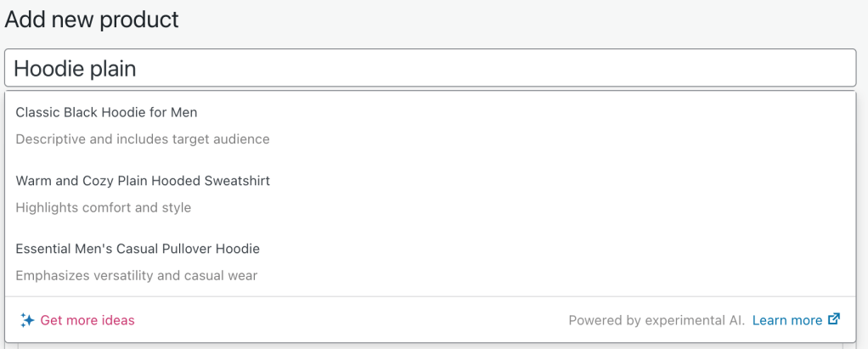Image resolution: width=868 pixels, height=349 pixels.
Task: Click 'Highlights comfort and style' description text
Action: tap(104, 207)
